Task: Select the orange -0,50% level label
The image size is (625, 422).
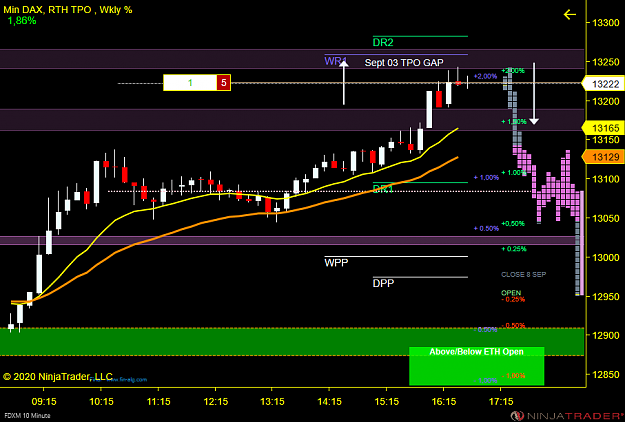Action: tap(513, 326)
